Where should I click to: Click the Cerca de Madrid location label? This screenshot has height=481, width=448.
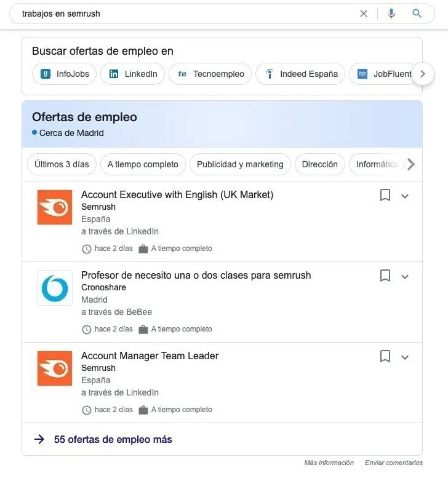(71, 133)
